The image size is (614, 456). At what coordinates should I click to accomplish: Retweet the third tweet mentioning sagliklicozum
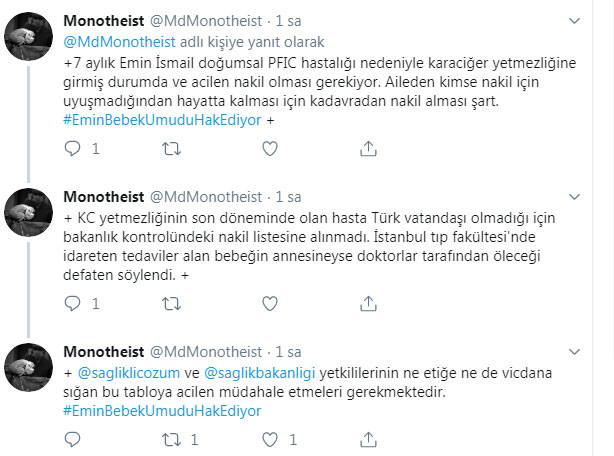coord(172,439)
